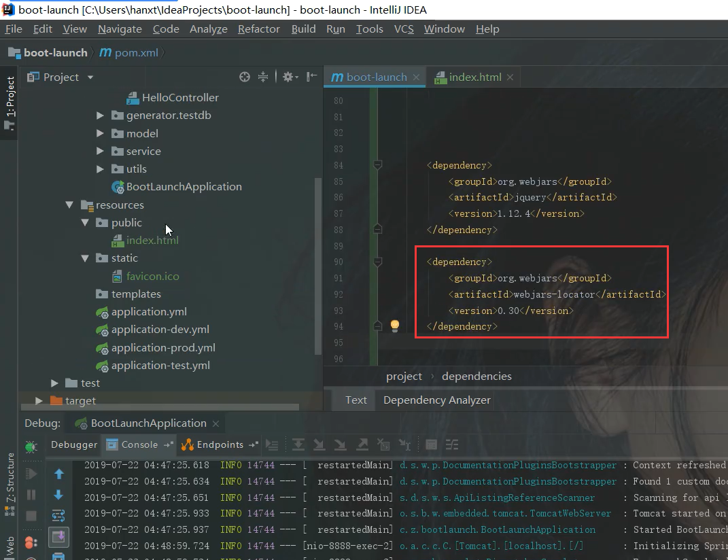Screen dimensions: 728x560
Task: Click the Stop debug session icon
Action: pos(31,515)
